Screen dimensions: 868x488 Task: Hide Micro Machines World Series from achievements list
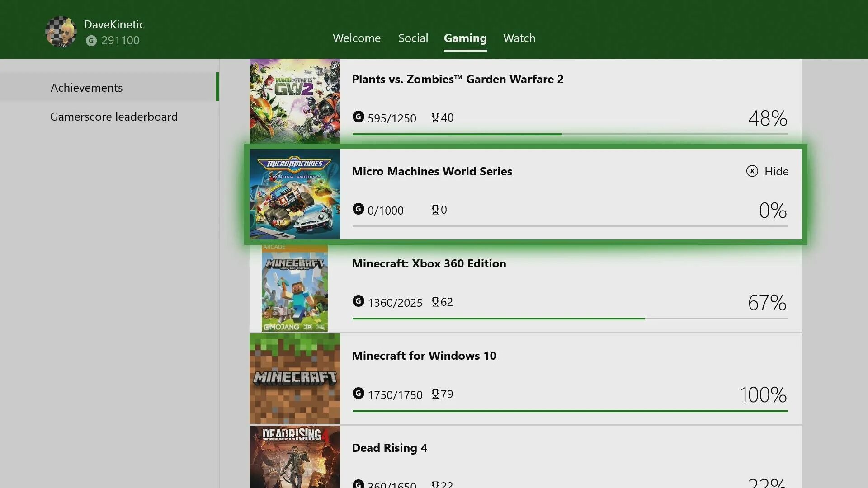(767, 171)
